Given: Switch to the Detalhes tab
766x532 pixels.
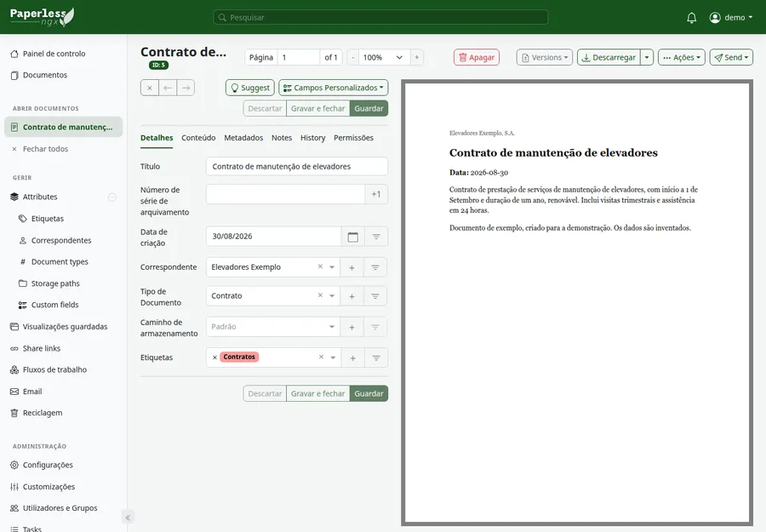Looking at the screenshot, I should pyautogui.click(x=157, y=138).
